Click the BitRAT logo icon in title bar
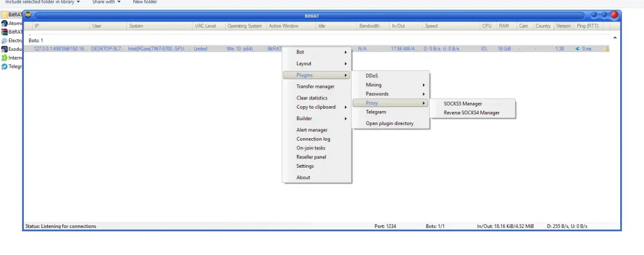Screen dimensions: 644x255 click(x=28, y=14)
